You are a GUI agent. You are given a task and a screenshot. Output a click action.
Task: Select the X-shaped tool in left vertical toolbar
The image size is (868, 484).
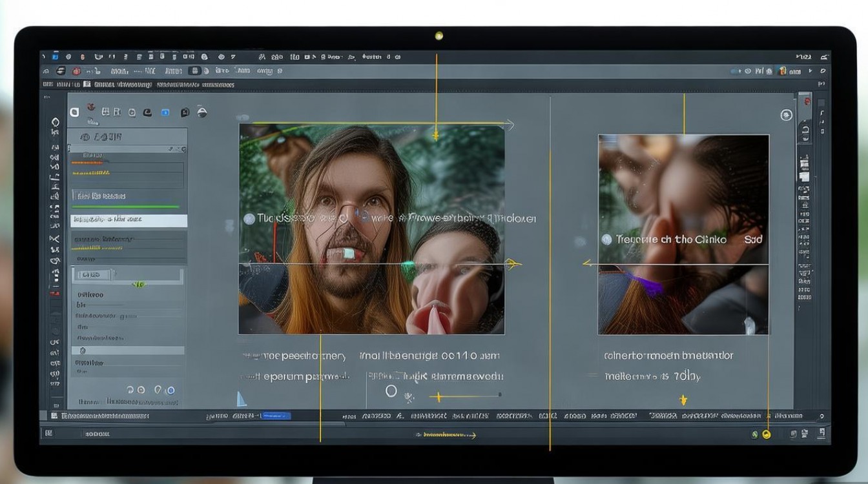pos(55,239)
